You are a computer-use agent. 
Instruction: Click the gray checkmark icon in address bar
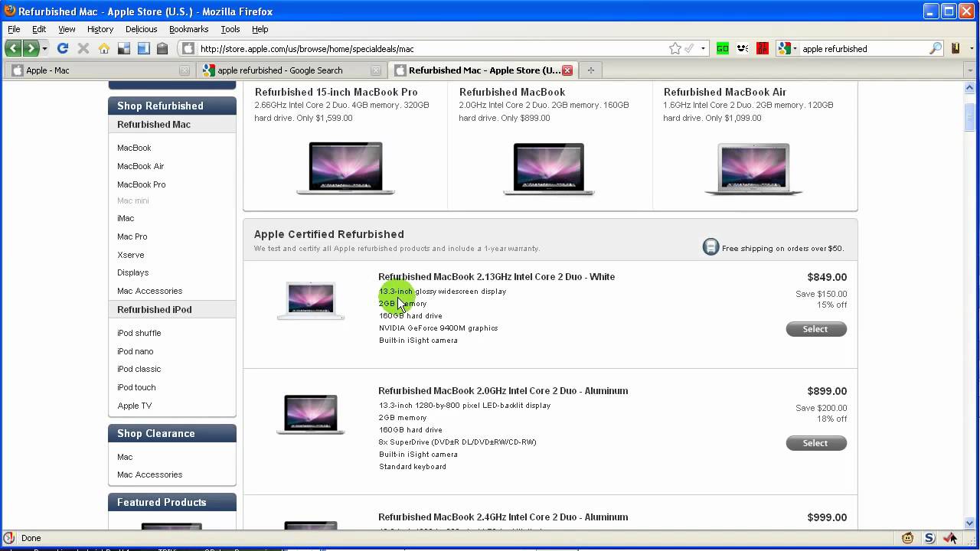click(689, 48)
